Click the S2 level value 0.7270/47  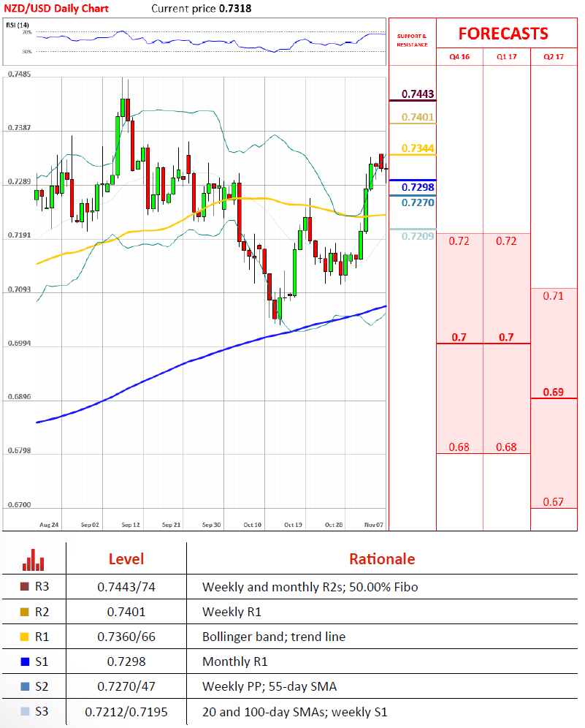pyautogui.click(x=126, y=686)
